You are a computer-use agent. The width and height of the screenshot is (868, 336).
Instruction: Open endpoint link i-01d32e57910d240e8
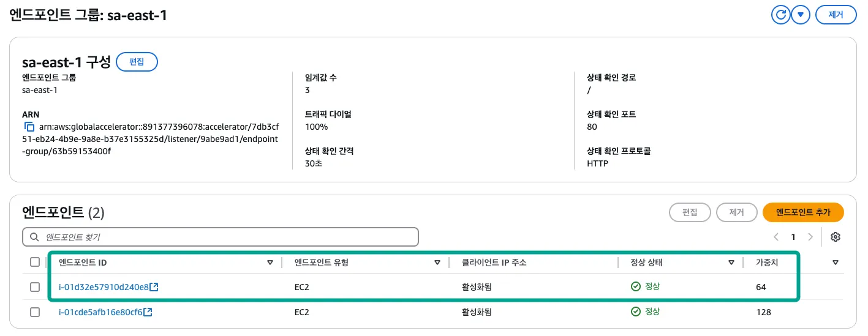pos(103,287)
